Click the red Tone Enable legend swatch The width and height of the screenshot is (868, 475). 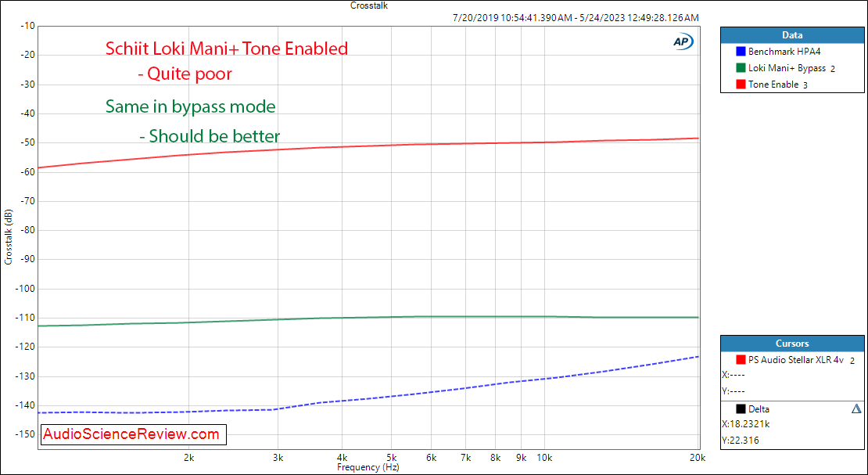740,85
